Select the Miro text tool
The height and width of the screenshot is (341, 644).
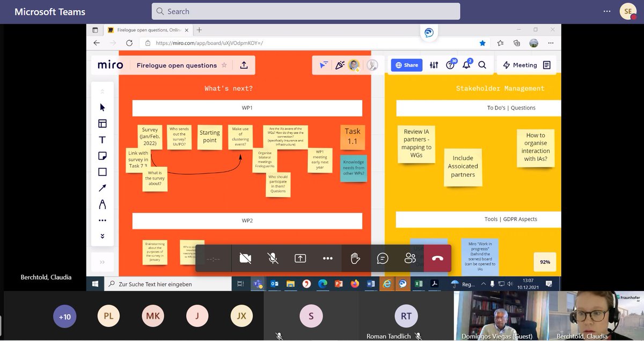(103, 140)
